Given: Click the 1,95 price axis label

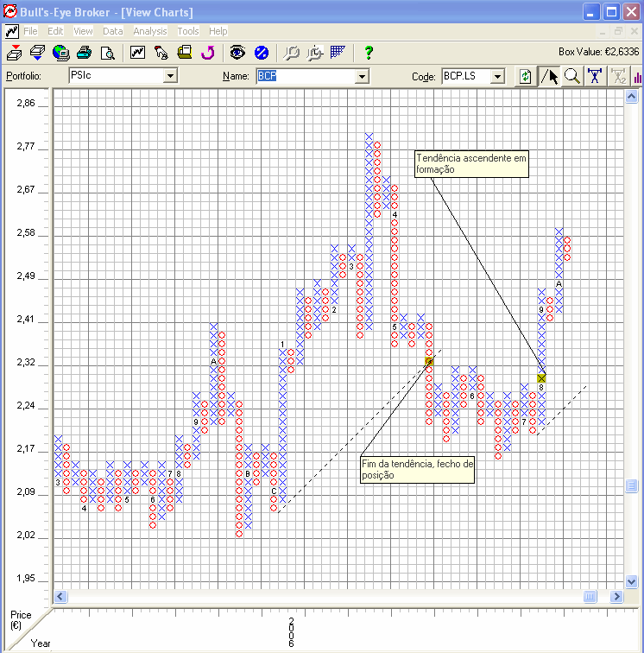Looking at the screenshot, I should tap(26, 578).
